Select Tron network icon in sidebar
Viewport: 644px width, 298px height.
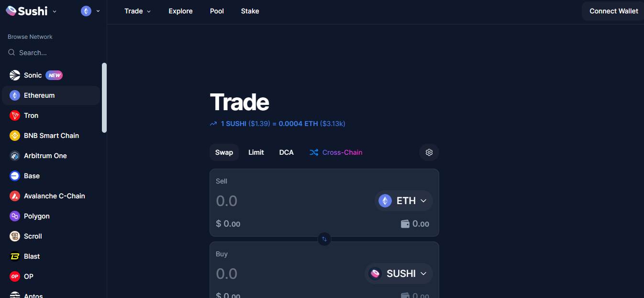(x=15, y=115)
